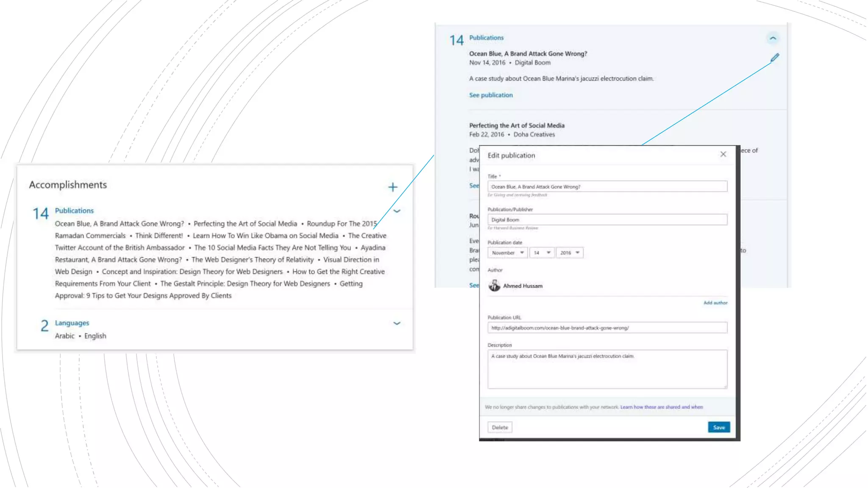Open 'Learn how these are shared' link
868x488 pixels.
coord(661,407)
